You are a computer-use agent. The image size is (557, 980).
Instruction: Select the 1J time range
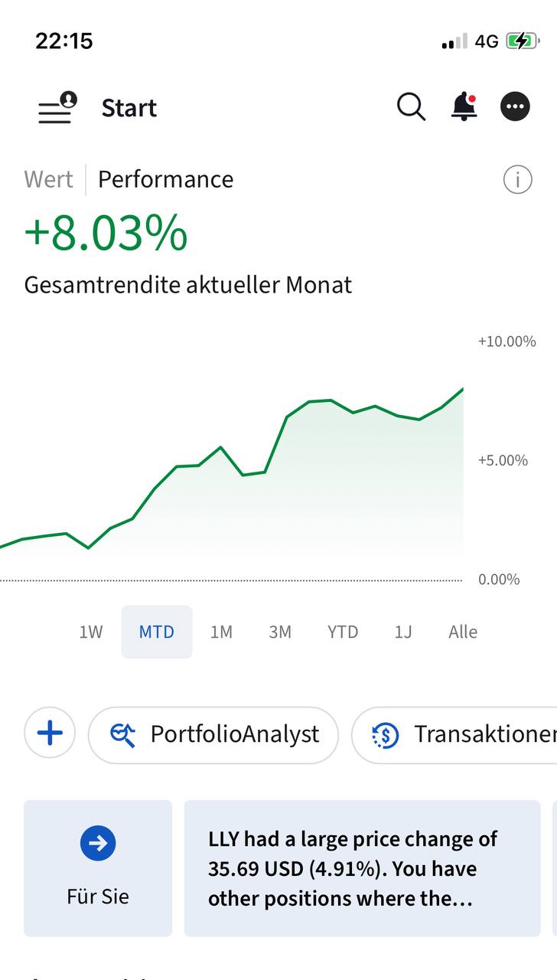tap(403, 632)
